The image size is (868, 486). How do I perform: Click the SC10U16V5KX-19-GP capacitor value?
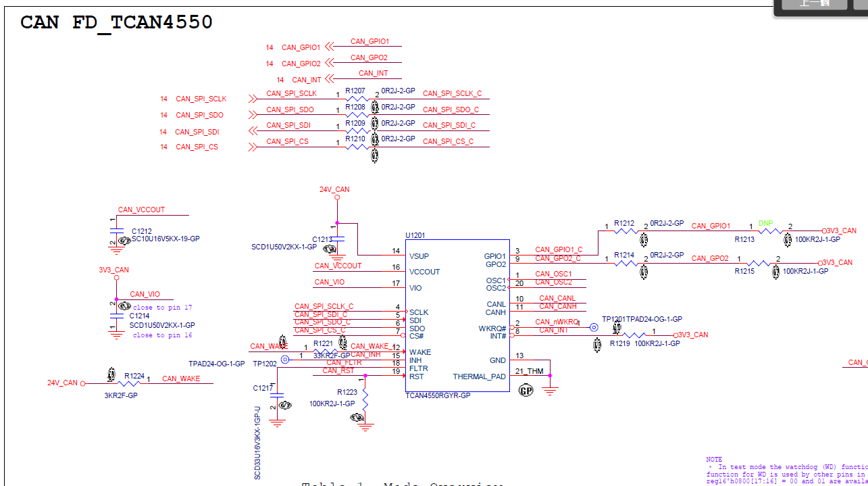[x=165, y=239]
